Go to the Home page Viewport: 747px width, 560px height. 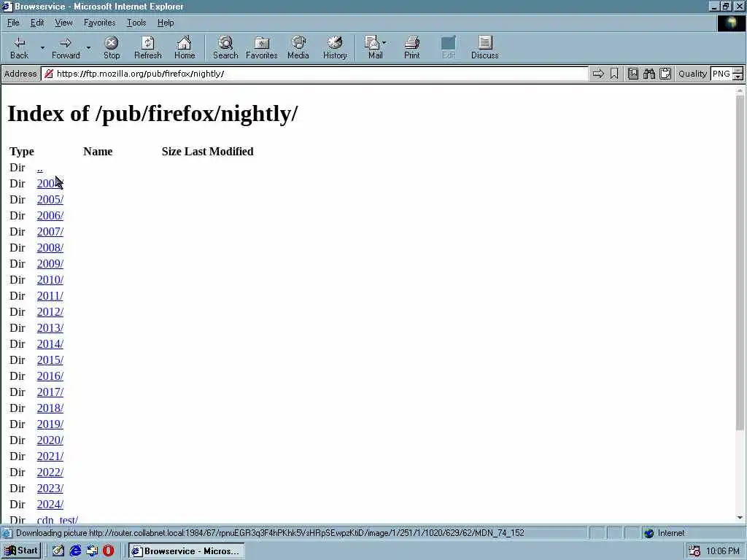click(x=185, y=47)
